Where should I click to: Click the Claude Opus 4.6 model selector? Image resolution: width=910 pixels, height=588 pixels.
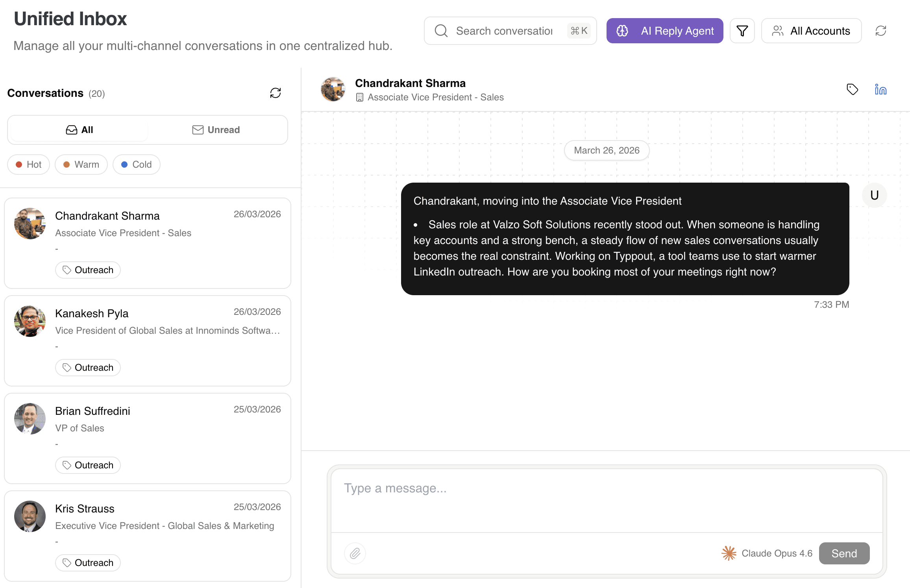point(768,553)
